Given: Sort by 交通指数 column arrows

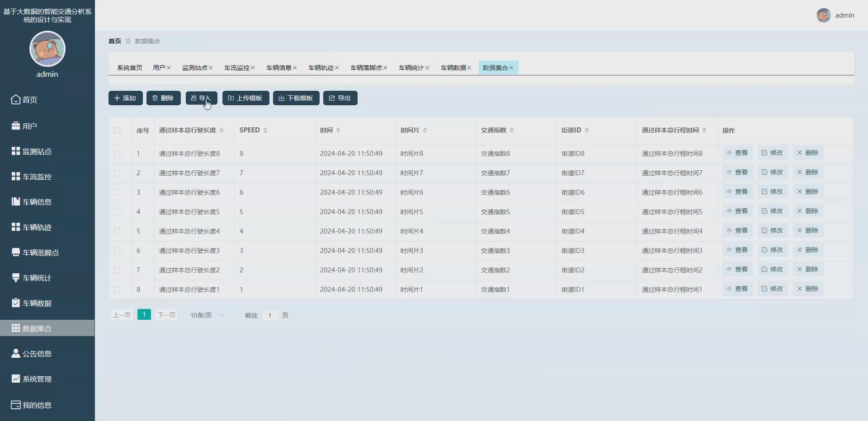Looking at the screenshot, I should [x=512, y=130].
